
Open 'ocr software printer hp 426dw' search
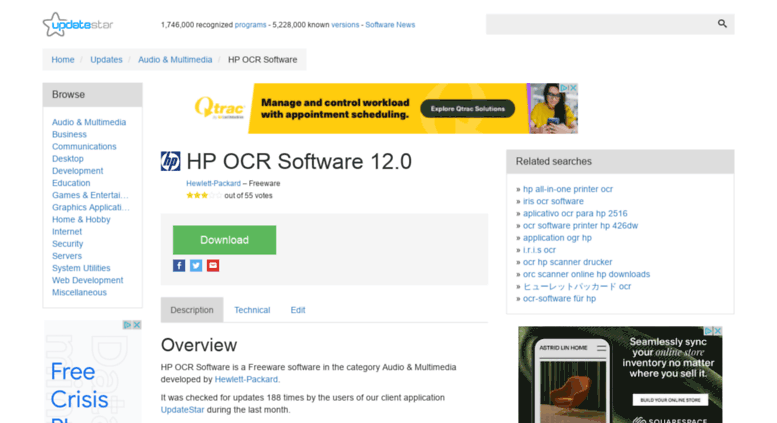coord(580,225)
